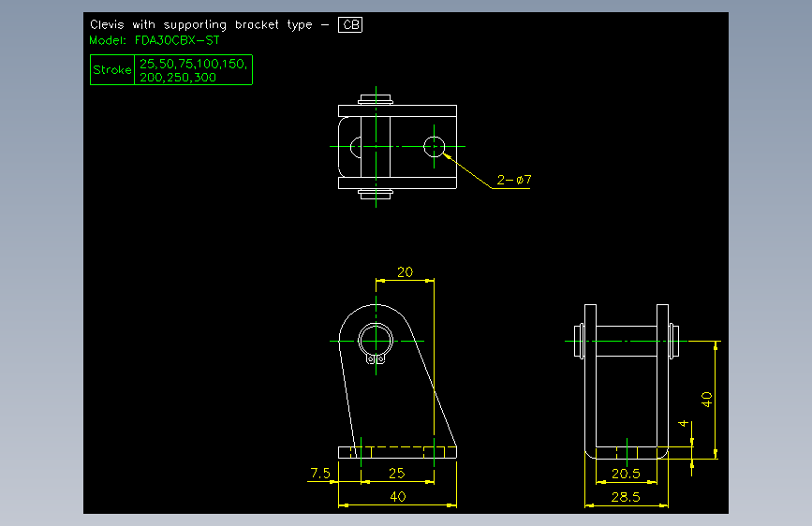Screen dimensions: 812x526
Task: Click the retaining clip below the pin bore
Action: pos(376,358)
